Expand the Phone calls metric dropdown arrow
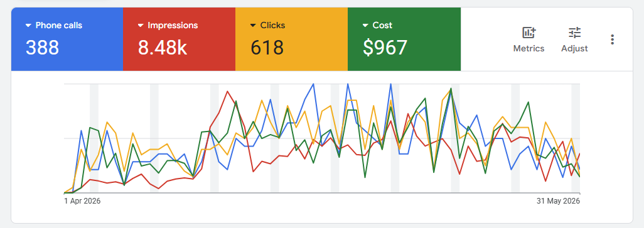 pos(28,26)
